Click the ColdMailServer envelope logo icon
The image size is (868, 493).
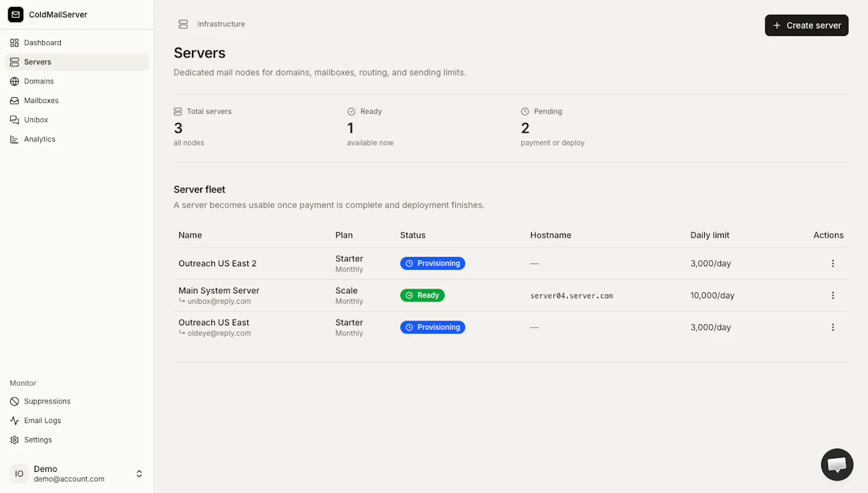tap(16, 15)
